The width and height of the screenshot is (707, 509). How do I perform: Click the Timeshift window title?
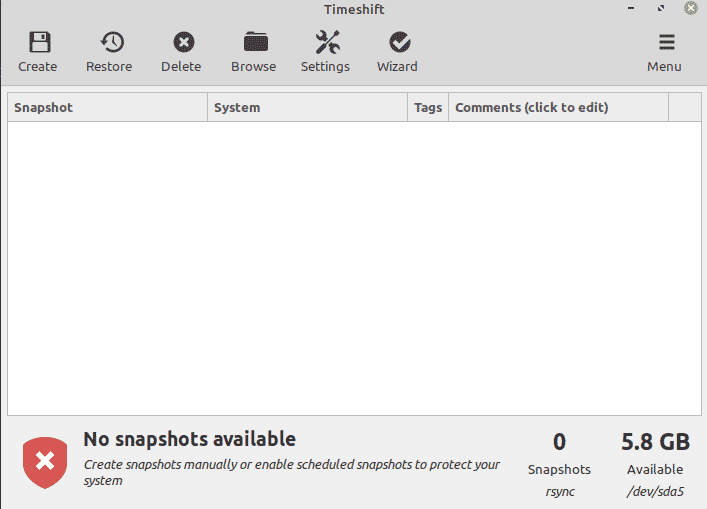click(354, 9)
